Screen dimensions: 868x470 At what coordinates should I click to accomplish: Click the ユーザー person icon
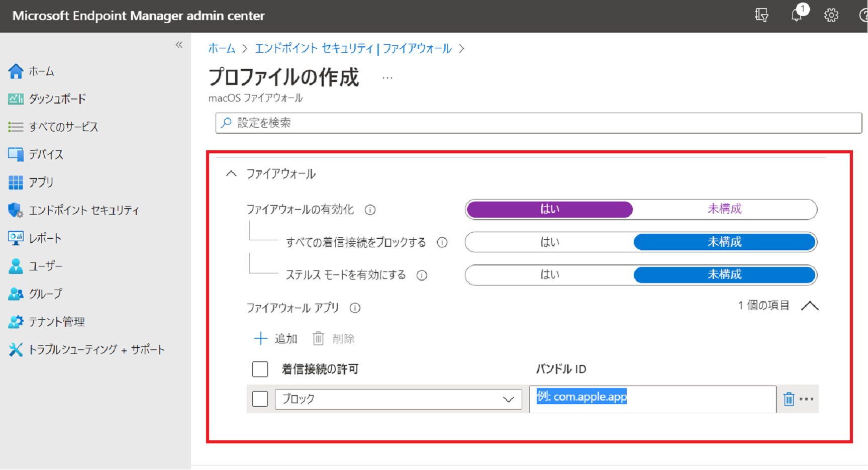(x=16, y=266)
